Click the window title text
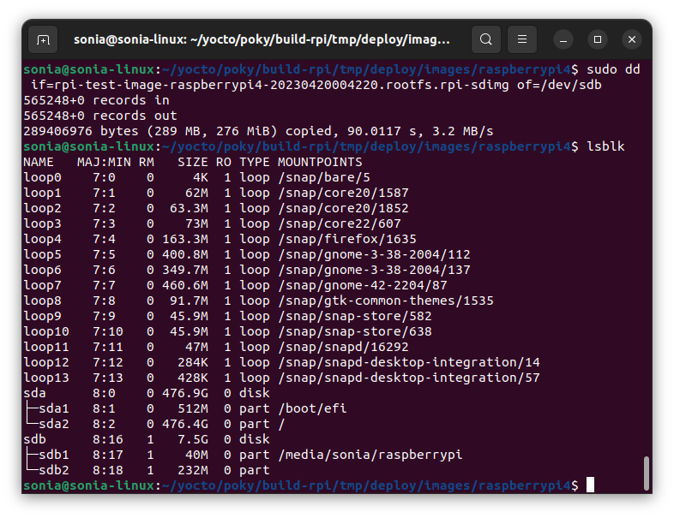 coord(261,40)
